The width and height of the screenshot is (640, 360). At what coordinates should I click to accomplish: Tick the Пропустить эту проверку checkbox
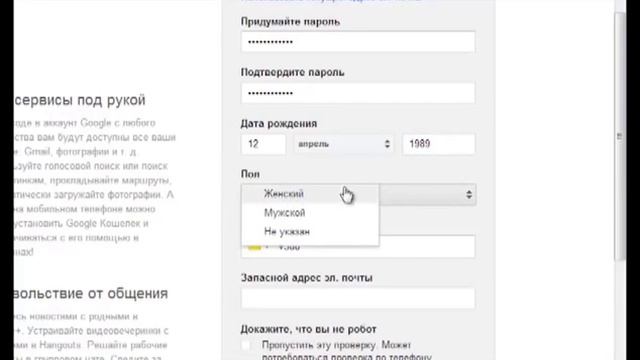(246, 345)
